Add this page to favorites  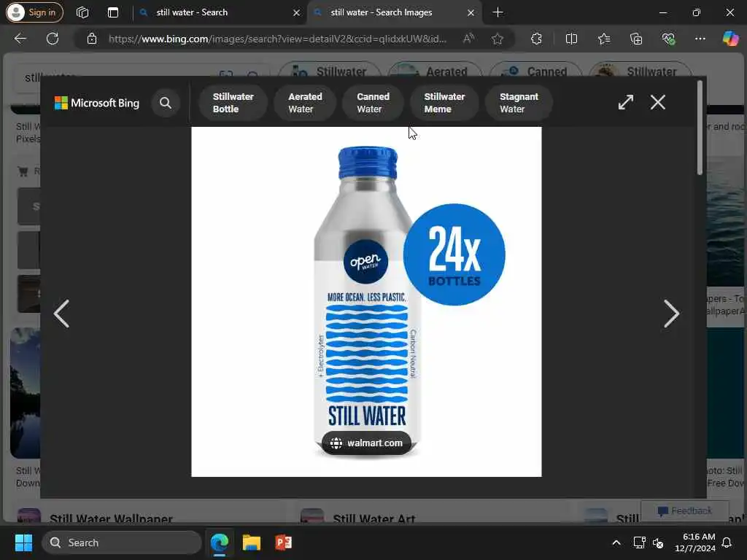[498, 39]
